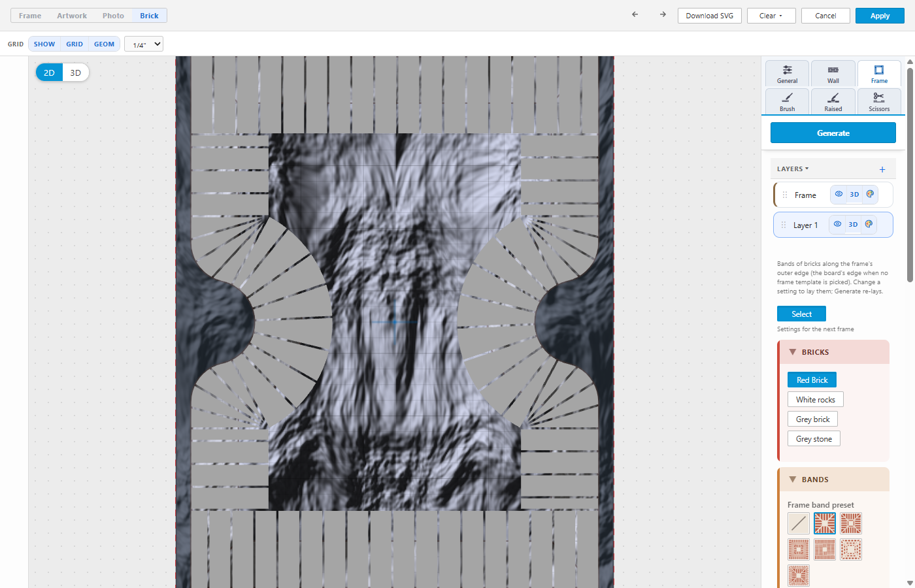Choose the White rocks brick type

click(816, 399)
